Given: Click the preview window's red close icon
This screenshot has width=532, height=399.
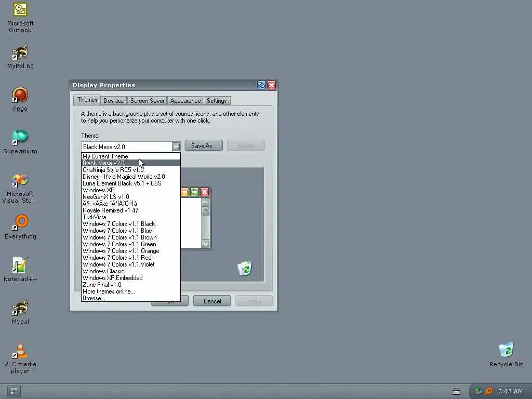Looking at the screenshot, I should [x=204, y=192].
